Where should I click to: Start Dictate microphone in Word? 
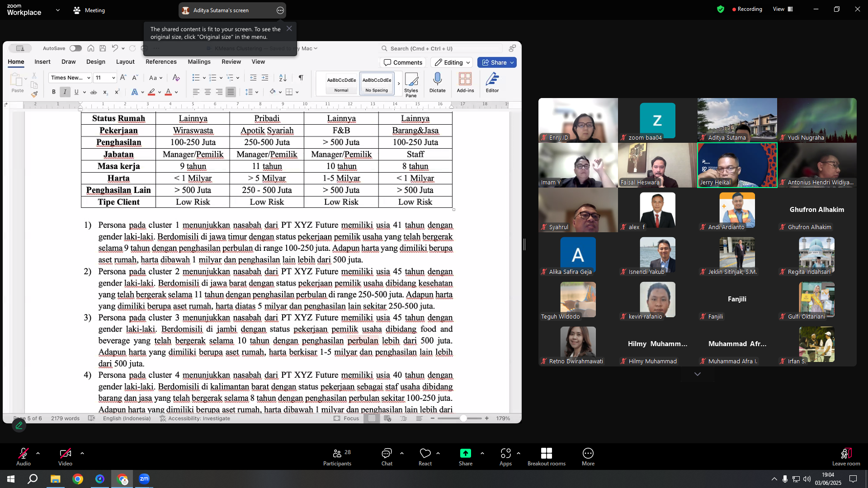coord(437,83)
